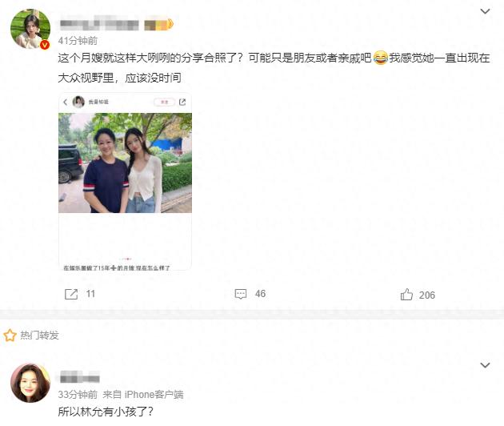Click the orange verified V badge
Image resolution: width=504 pixels, height=426 pixels.
pyautogui.click(x=45, y=45)
